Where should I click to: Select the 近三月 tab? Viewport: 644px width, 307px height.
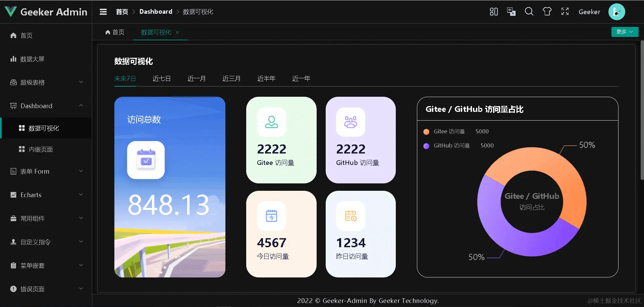click(x=231, y=79)
